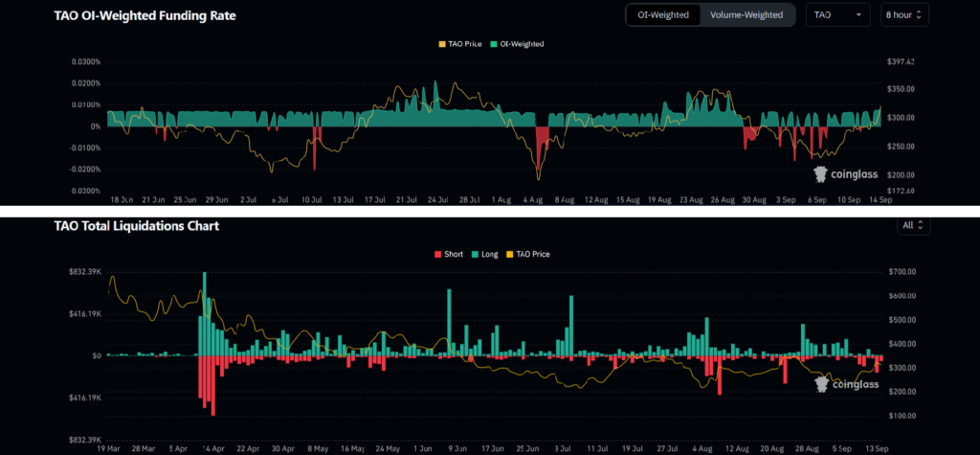Click the 0.0100% funding rate axis label

click(87, 104)
